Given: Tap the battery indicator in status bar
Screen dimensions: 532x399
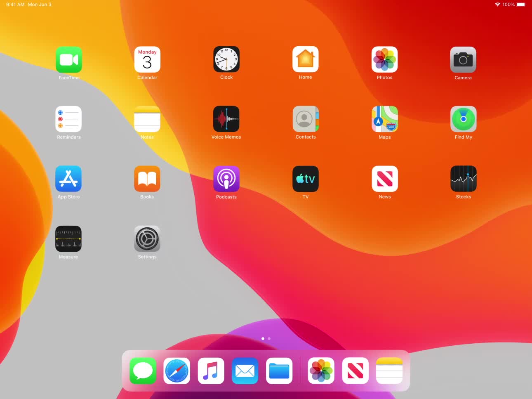Looking at the screenshot, I should (x=521, y=5).
